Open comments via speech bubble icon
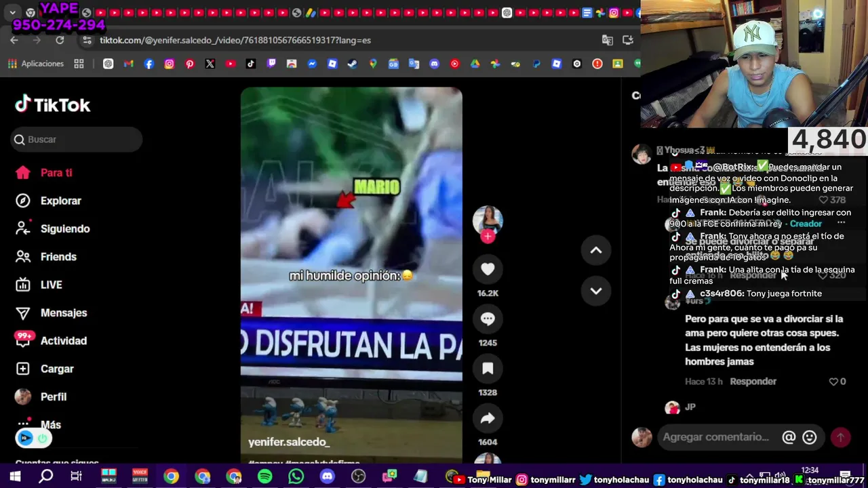The height and width of the screenshot is (488, 868). (x=488, y=319)
